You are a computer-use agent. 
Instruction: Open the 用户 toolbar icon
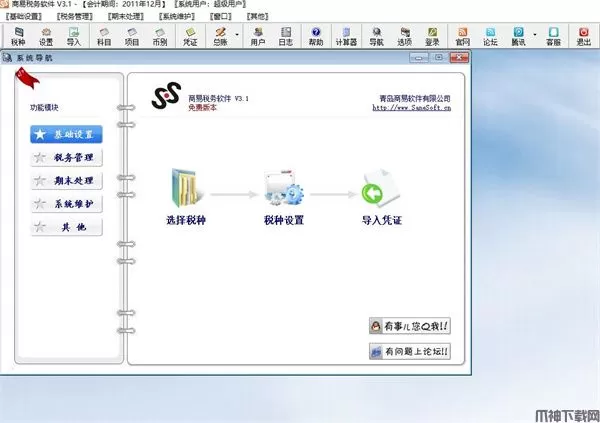pos(258,37)
